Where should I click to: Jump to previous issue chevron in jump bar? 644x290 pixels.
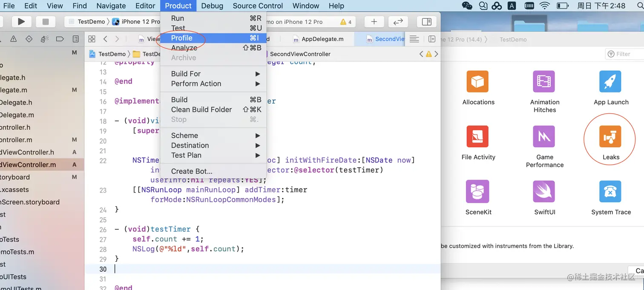(421, 54)
